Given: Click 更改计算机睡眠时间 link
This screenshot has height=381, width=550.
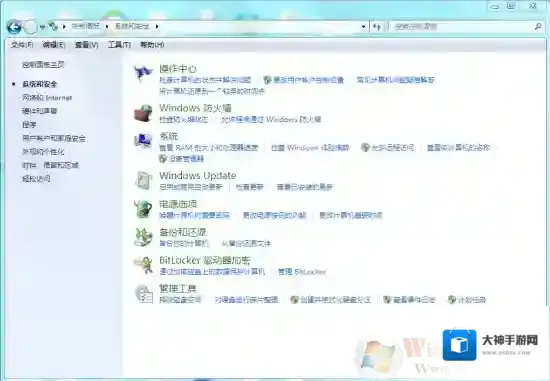Looking at the screenshot, I should [x=351, y=215].
